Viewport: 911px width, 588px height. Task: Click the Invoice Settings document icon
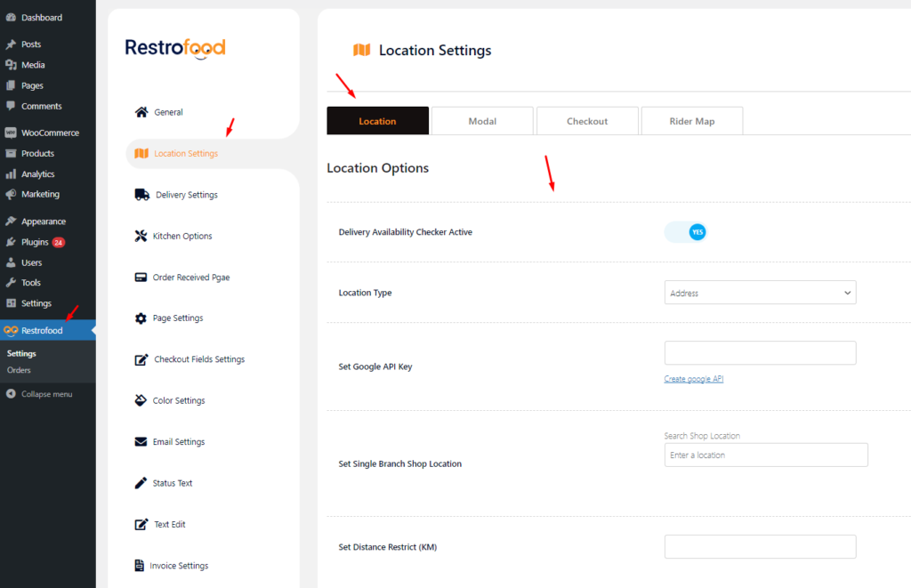[x=140, y=566]
